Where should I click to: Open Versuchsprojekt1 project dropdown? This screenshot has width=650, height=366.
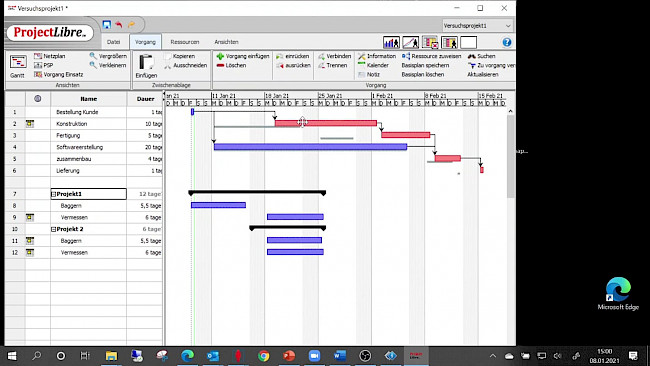pyautogui.click(x=478, y=26)
